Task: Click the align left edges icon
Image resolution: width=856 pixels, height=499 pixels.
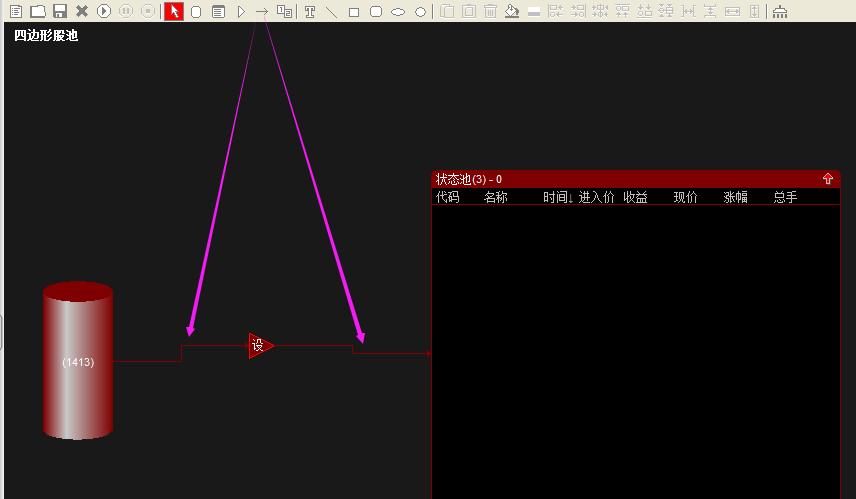Action: [x=555, y=11]
